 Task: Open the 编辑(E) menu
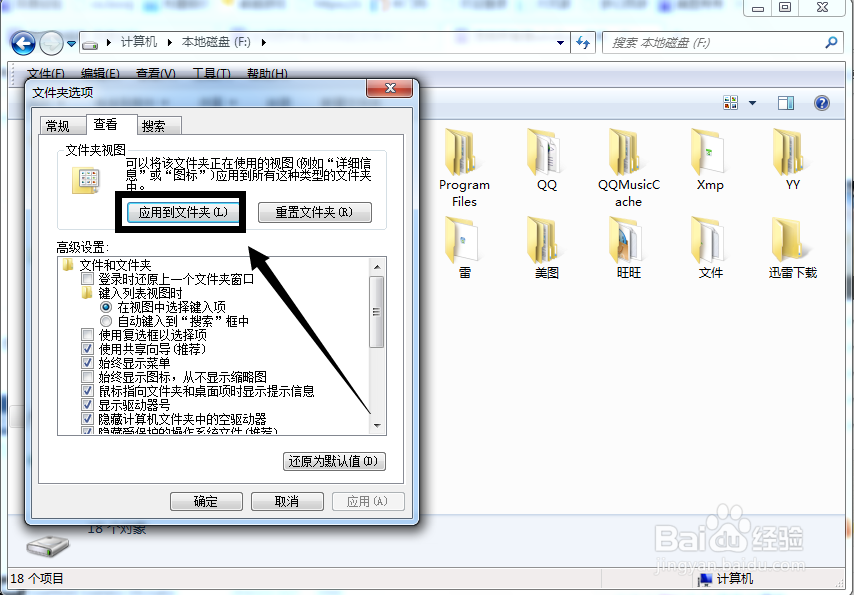[100, 74]
